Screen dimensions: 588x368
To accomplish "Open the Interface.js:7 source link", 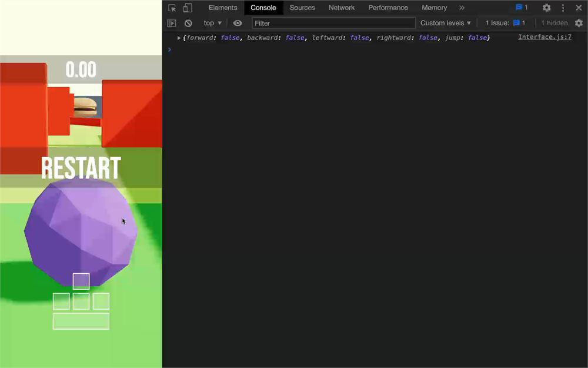I will click(544, 37).
